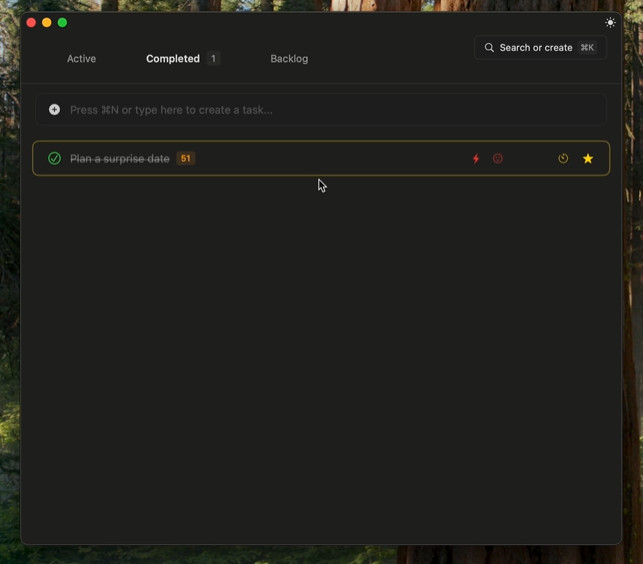The image size is (643, 564).
Task: Focus the create a task input field
Action: click(x=321, y=110)
